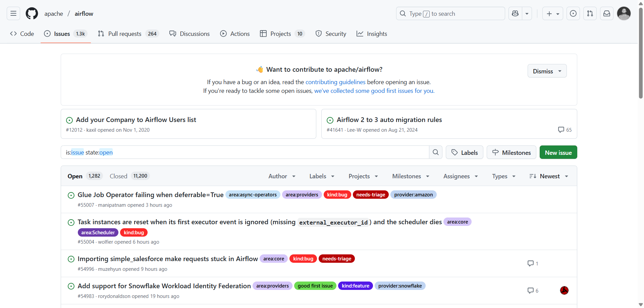This screenshot has height=308, width=644.
Task: Click open-issue icon of Snowflake Workload issue
Action: click(71, 286)
